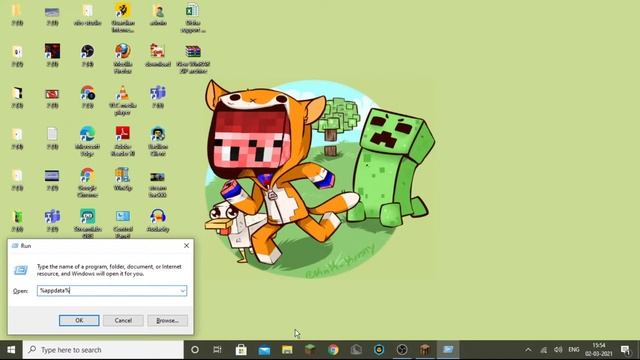The width and height of the screenshot is (640, 360).
Task: Select the VLC media player desktop icon
Action: [x=122, y=100]
